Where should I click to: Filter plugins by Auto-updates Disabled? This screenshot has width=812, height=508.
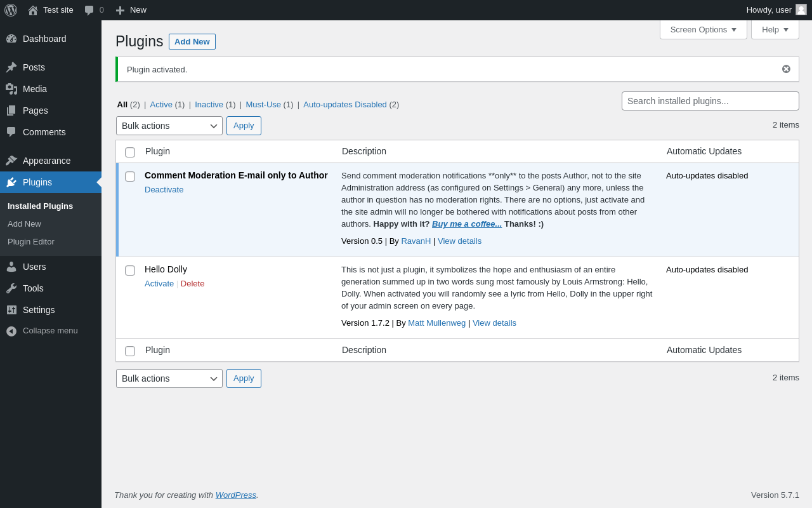click(x=345, y=105)
